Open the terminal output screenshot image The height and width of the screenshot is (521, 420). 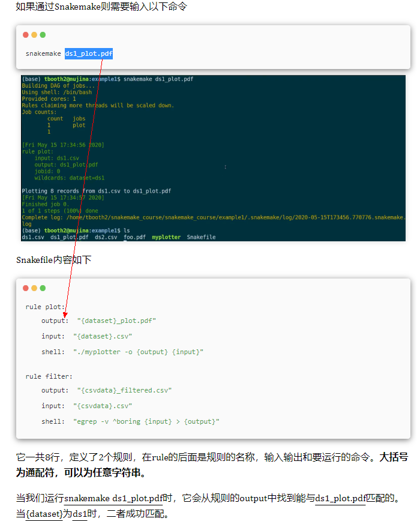(213, 158)
